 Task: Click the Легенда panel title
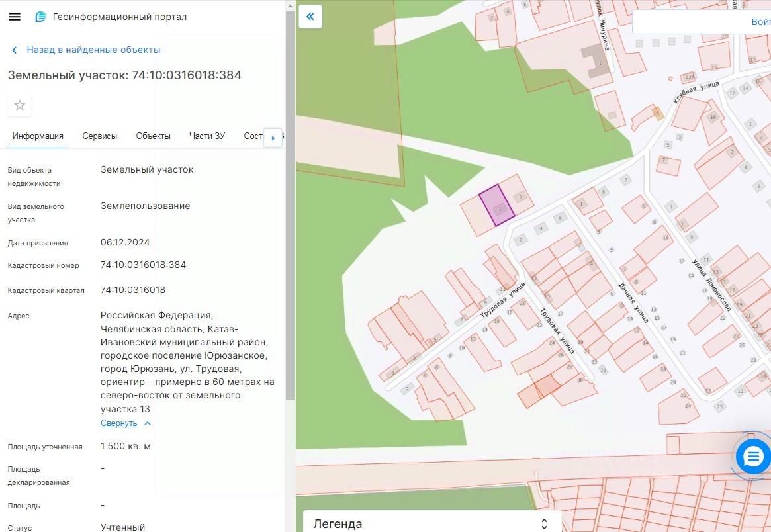click(x=338, y=524)
